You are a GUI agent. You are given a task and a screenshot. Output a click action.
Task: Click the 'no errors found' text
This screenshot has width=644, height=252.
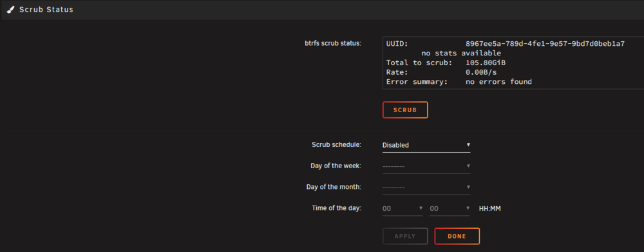[x=498, y=82]
